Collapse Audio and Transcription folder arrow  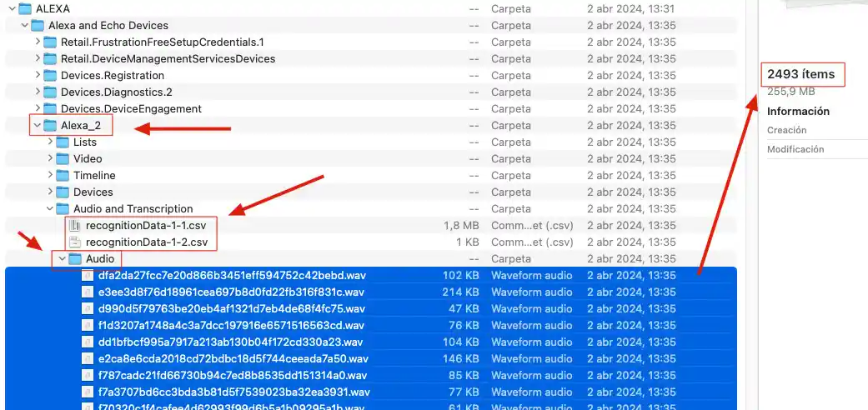pyautogui.click(x=50, y=208)
